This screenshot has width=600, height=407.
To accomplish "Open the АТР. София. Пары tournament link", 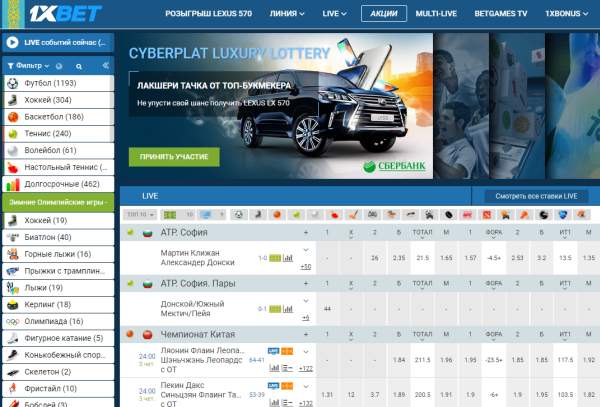I will [x=198, y=283].
